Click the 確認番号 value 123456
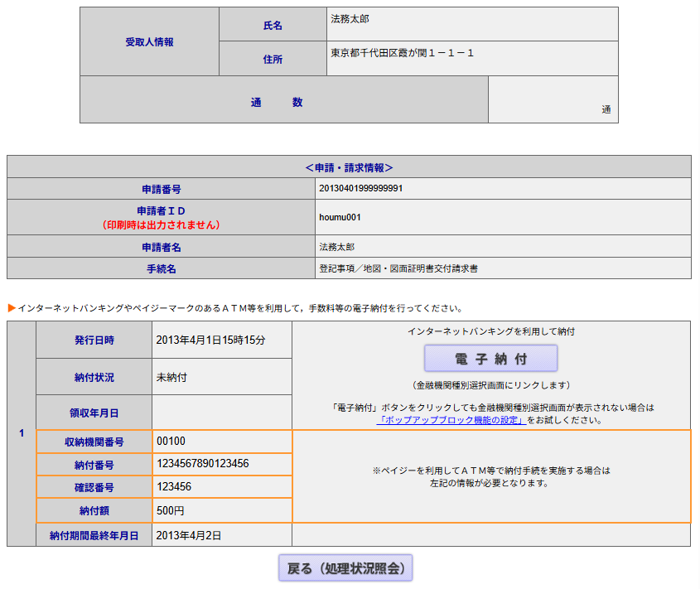This screenshot has height=589, width=700. click(x=180, y=486)
